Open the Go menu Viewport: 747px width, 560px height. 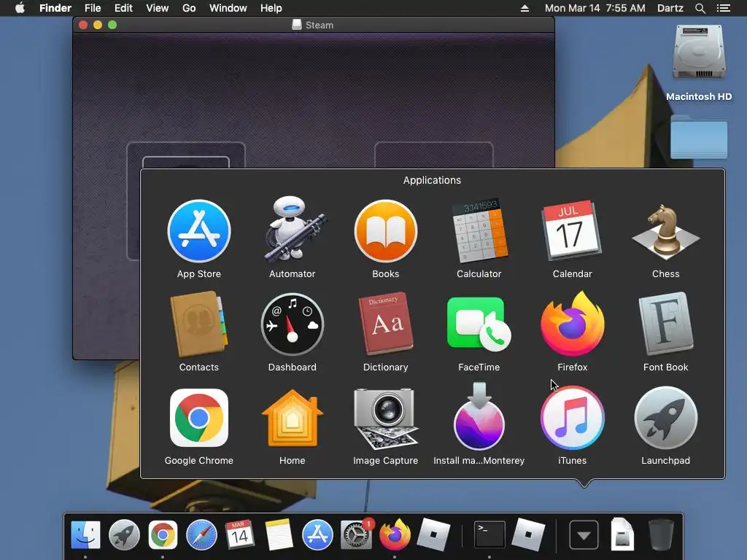tap(189, 8)
